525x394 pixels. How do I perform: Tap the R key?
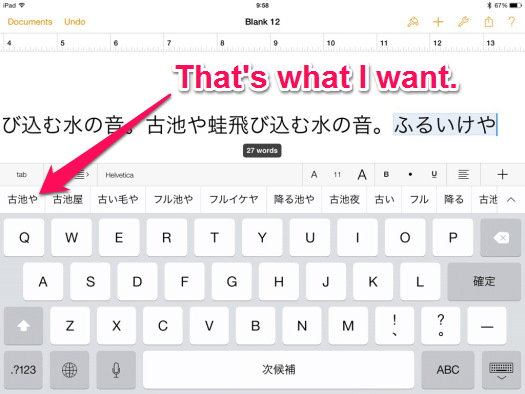click(166, 238)
